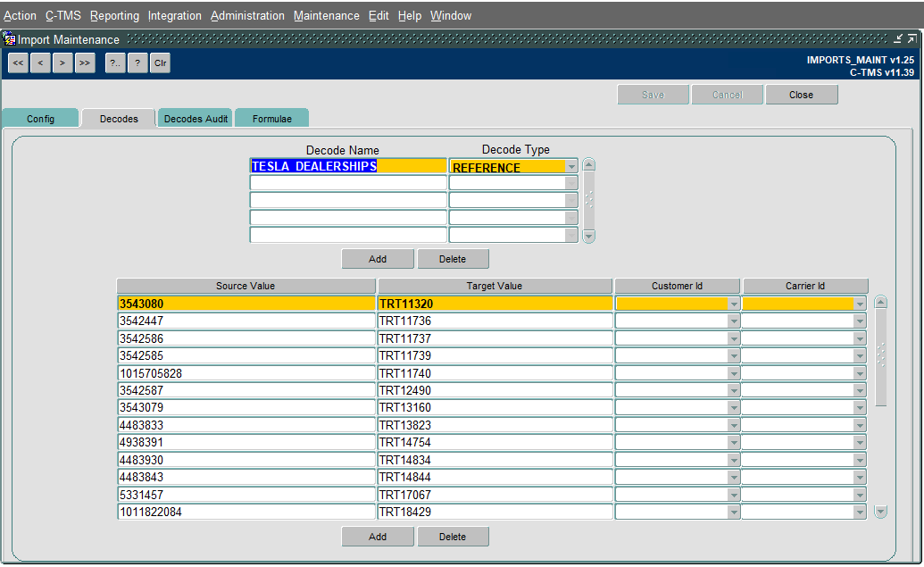Open Customer Id dropdown for row 4483833
924x567 pixels.
coord(734,426)
